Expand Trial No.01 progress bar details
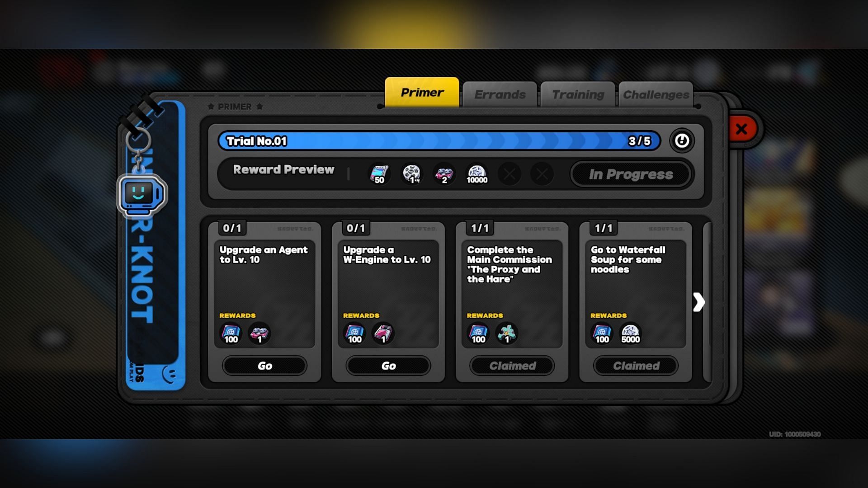 click(683, 141)
